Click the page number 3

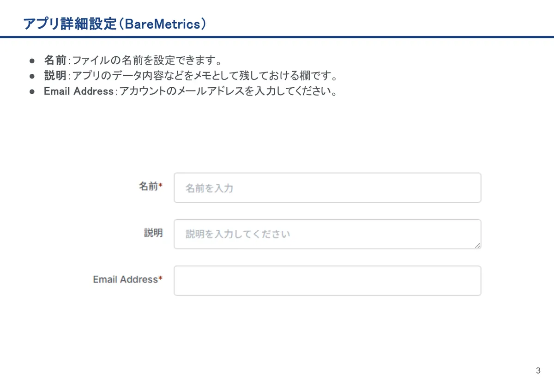538,371
